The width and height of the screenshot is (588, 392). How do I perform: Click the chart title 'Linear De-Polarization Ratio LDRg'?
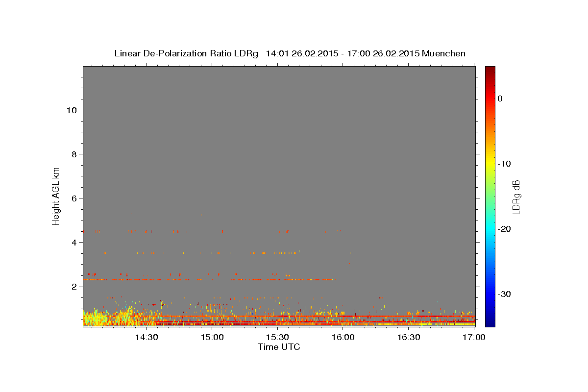point(186,53)
